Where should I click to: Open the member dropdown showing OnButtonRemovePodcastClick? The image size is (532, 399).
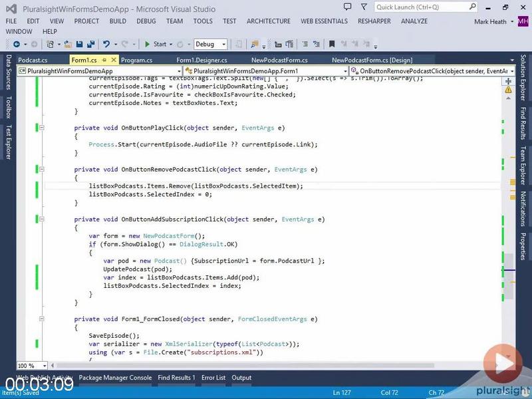pyautogui.click(x=432, y=71)
